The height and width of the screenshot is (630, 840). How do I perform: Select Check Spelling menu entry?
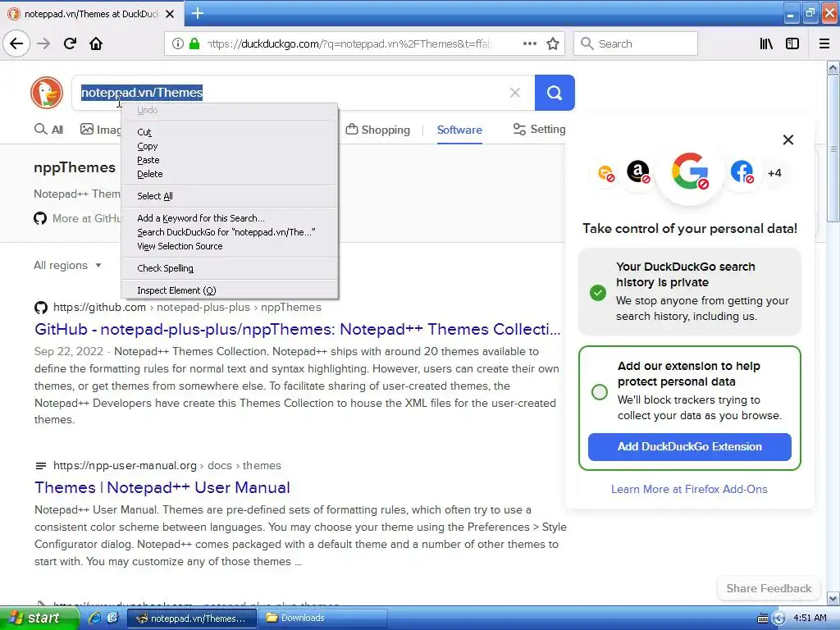(x=230, y=268)
